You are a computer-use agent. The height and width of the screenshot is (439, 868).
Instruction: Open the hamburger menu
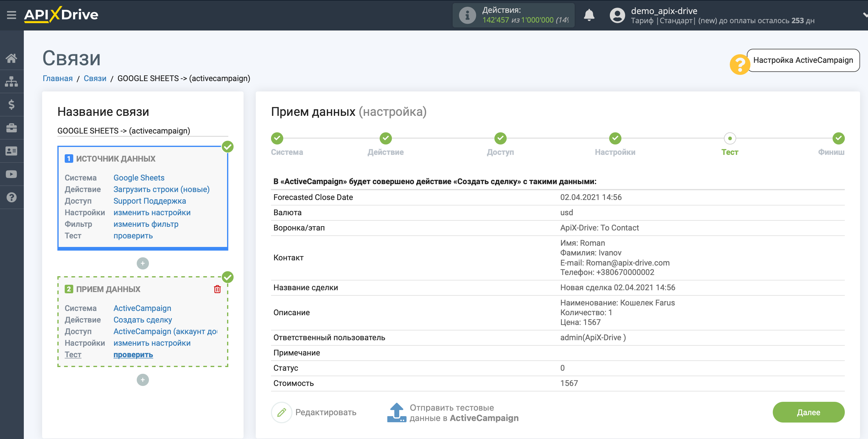point(12,15)
